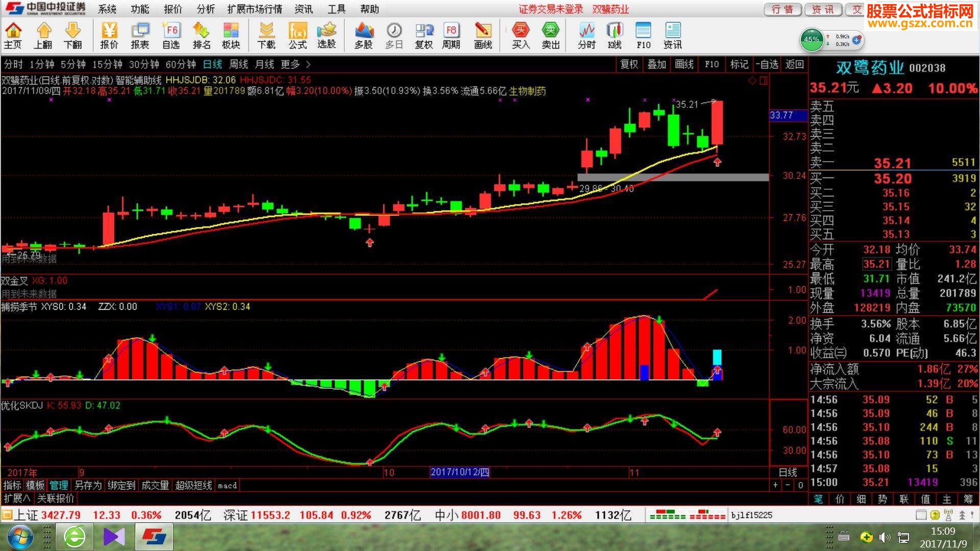Screen dimensions: 980x551
Task: Open the 报表 reports toolbar icon
Action: [140, 36]
